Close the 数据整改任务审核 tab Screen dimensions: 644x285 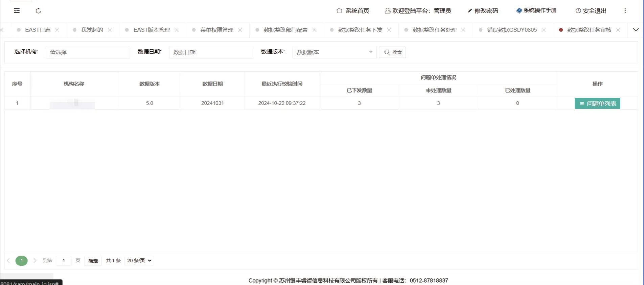[x=618, y=30]
